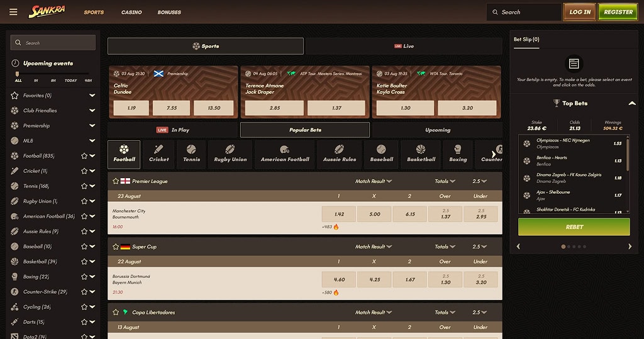Select Bayern Munich win odds 1.67
Viewport: 644px width, 339px height.
click(410, 279)
